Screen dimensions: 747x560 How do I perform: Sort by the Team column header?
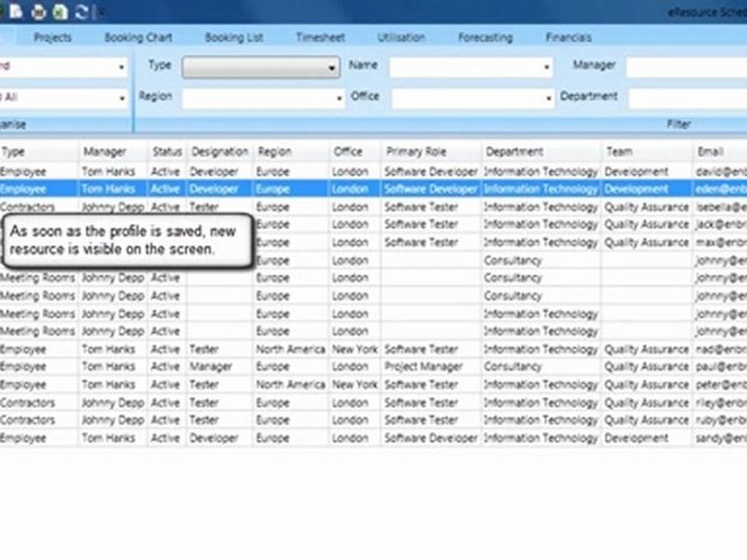click(x=647, y=152)
